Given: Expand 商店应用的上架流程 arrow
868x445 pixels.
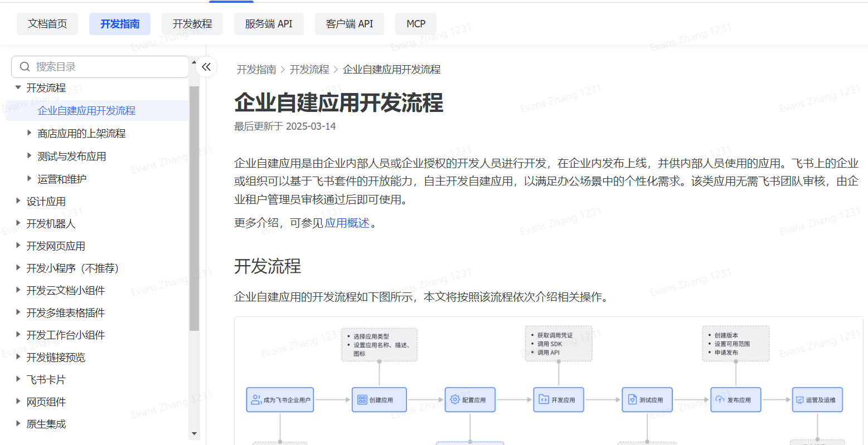Looking at the screenshot, I should coord(29,133).
